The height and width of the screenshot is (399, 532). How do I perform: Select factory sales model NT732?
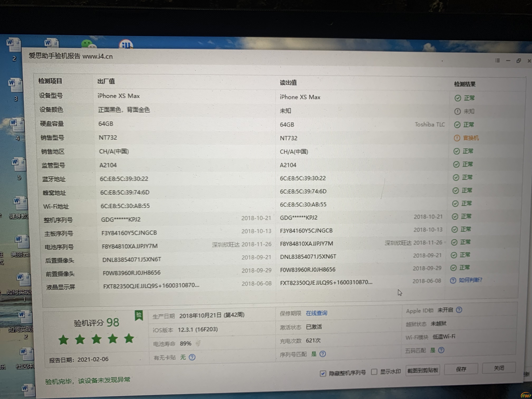pyautogui.click(x=108, y=138)
